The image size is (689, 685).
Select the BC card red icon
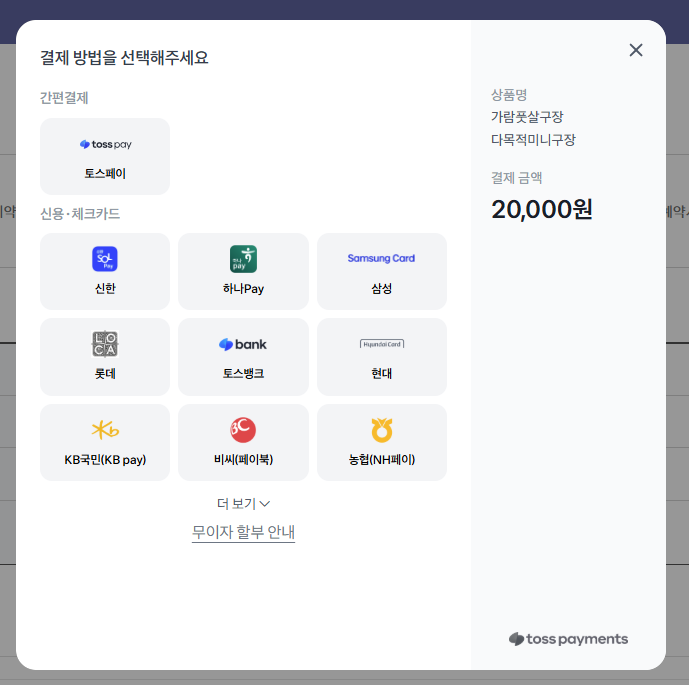coord(243,430)
